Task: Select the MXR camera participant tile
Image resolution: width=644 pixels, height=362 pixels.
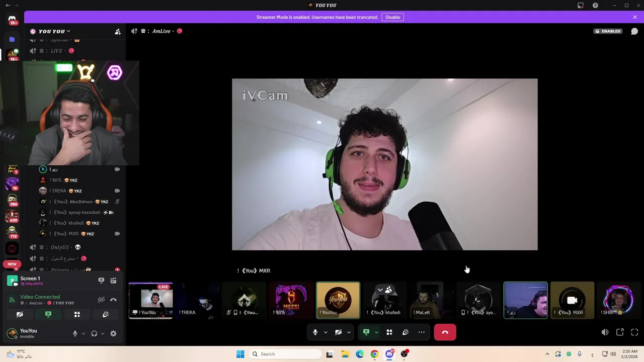Action: coord(572,300)
